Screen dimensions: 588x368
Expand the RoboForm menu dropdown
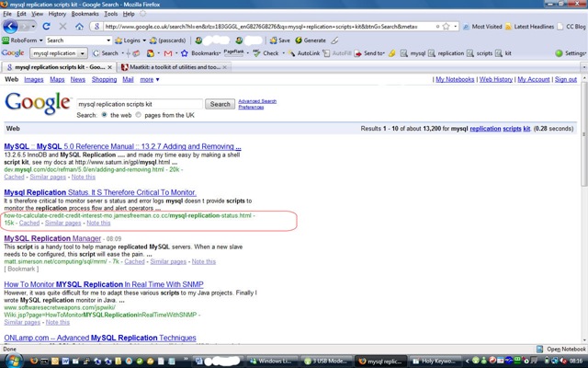coord(40,40)
